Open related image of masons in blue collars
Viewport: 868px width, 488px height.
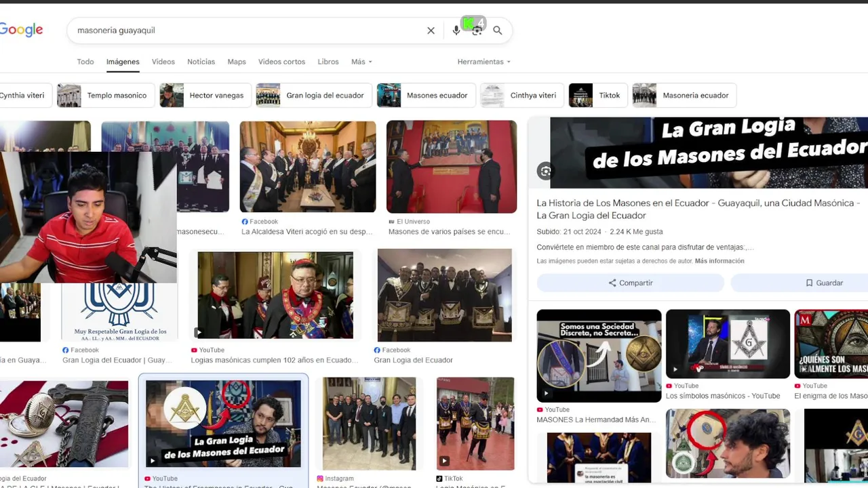pyautogui.click(x=599, y=457)
